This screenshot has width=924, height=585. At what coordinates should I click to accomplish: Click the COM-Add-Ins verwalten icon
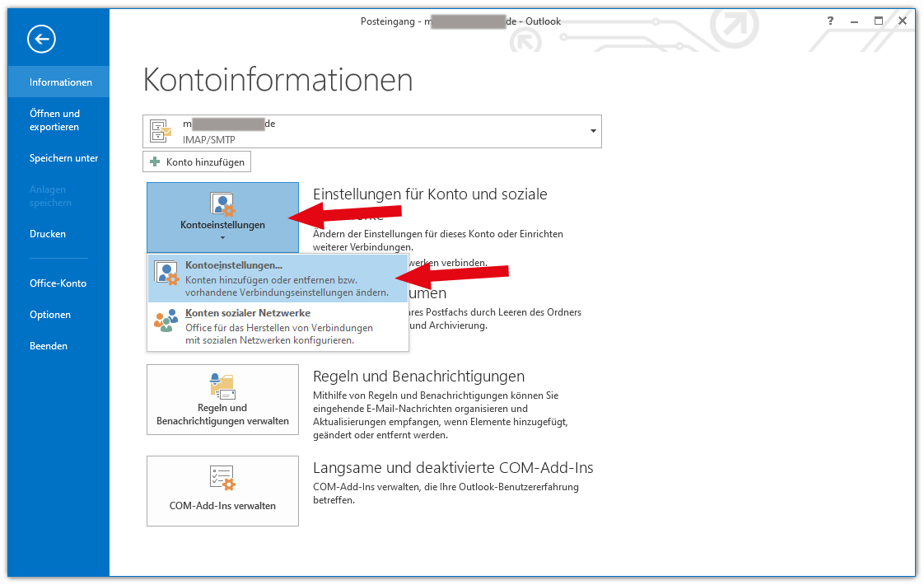click(222, 478)
